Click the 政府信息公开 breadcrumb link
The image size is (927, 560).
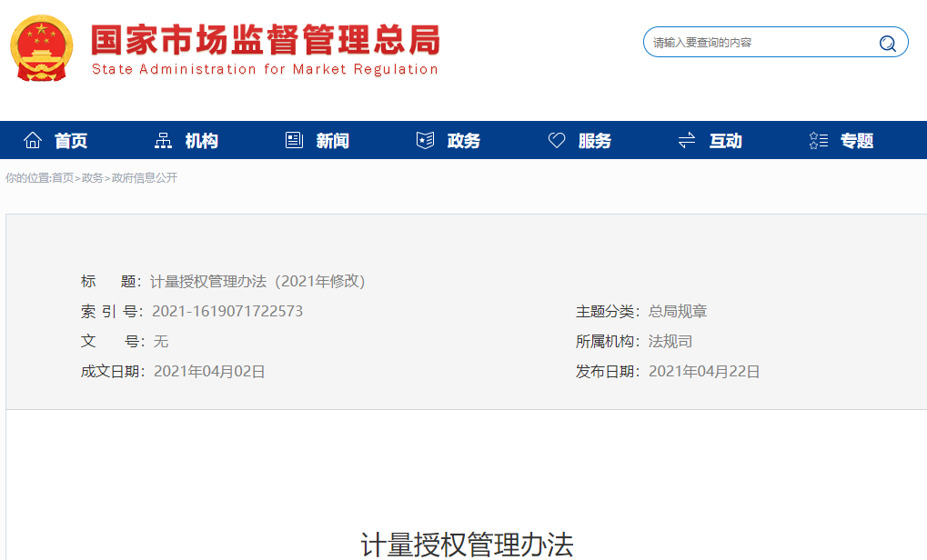click(144, 178)
